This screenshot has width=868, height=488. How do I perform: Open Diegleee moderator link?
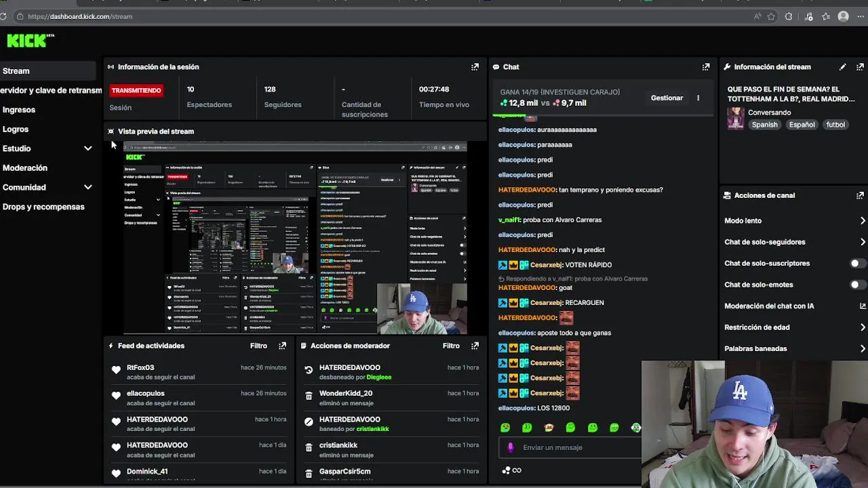pos(378,377)
